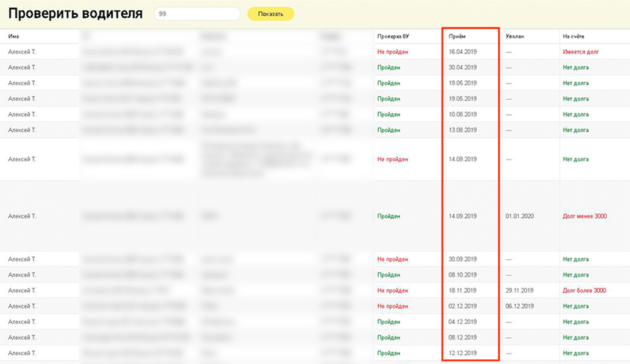Select the На счёте column header
This screenshot has height=364, width=630.
tap(573, 37)
